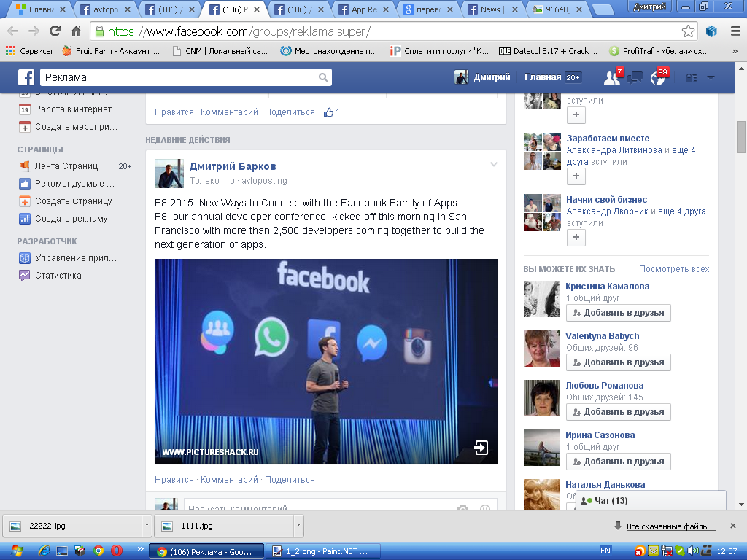This screenshot has width=747, height=560.
Task: Click the Facebook logo home icon
Action: [26, 77]
